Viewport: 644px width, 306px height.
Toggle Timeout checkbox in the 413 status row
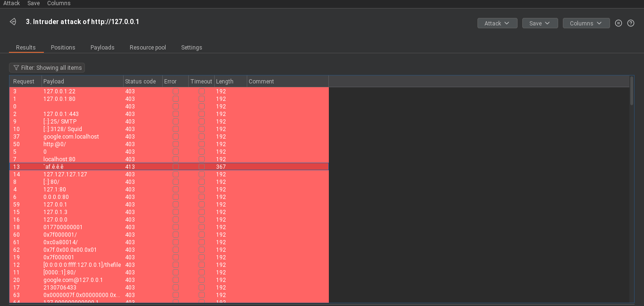[201, 167]
